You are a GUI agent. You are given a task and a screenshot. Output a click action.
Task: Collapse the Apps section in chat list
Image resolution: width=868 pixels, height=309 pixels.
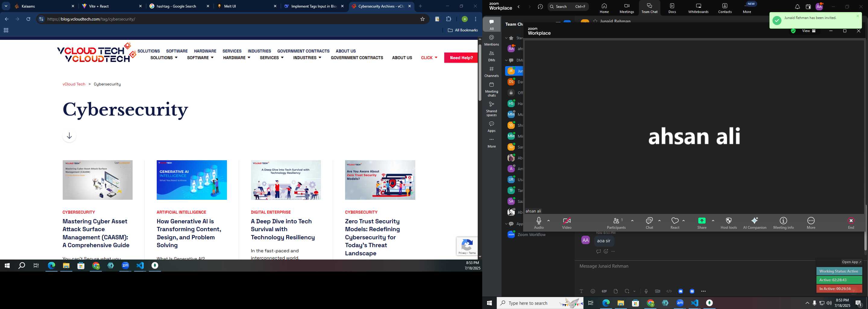(x=506, y=224)
